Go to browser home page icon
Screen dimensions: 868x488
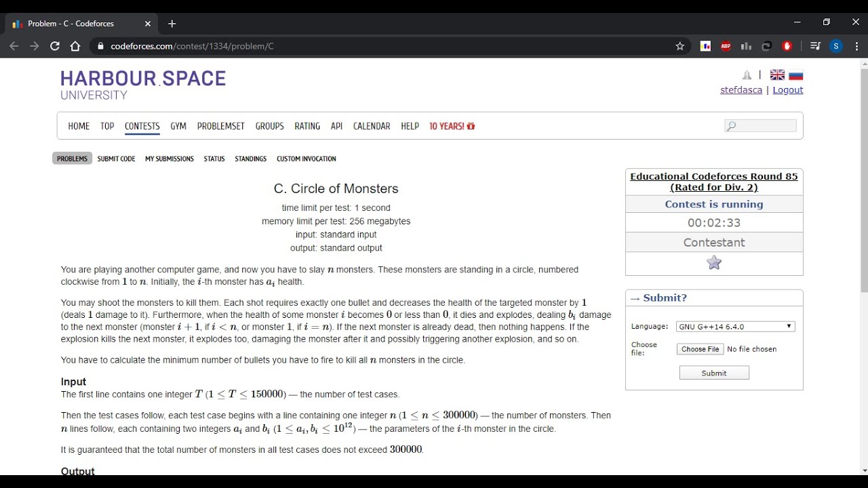click(75, 46)
